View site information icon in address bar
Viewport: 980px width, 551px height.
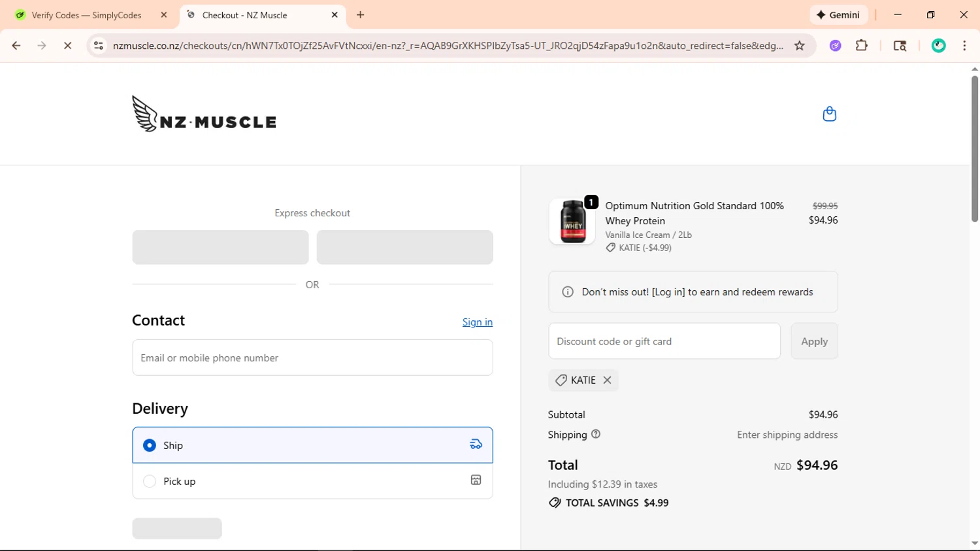(99, 45)
